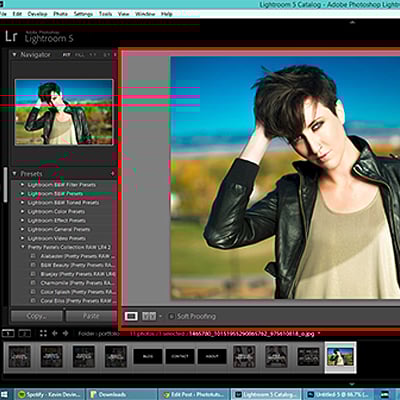Click the Bluejay preset icon
This screenshot has width=400, height=400.
[33, 274]
